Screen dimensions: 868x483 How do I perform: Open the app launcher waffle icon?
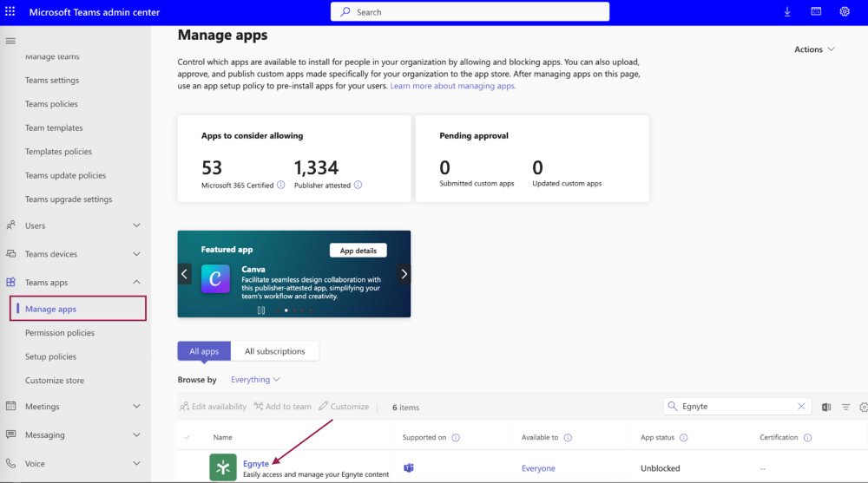tap(10, 11)
